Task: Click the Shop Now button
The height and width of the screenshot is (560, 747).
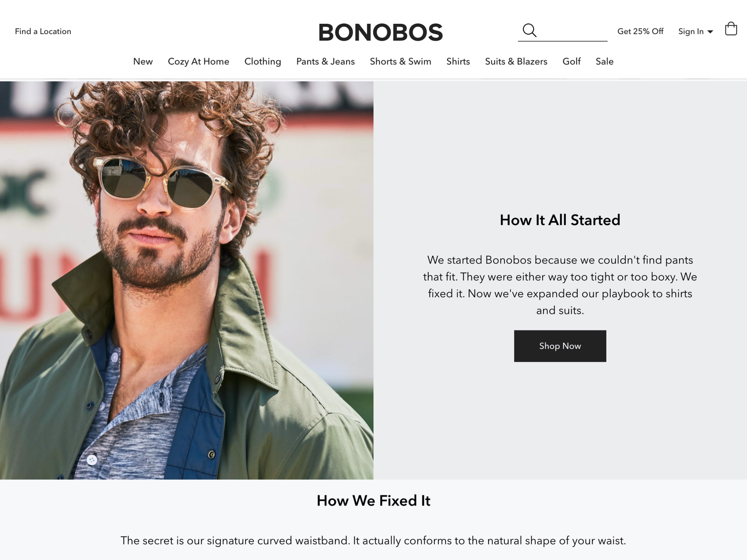Action: click(559, 346)
